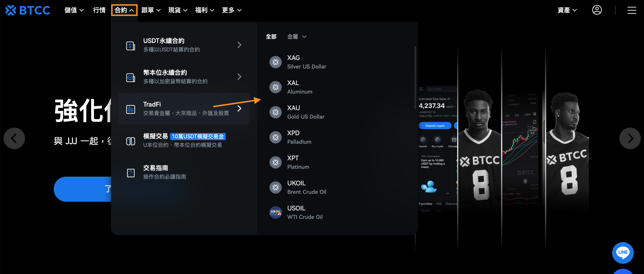Open 交易指南 trading guide entry
644x274 pixels.
point(184,172)
